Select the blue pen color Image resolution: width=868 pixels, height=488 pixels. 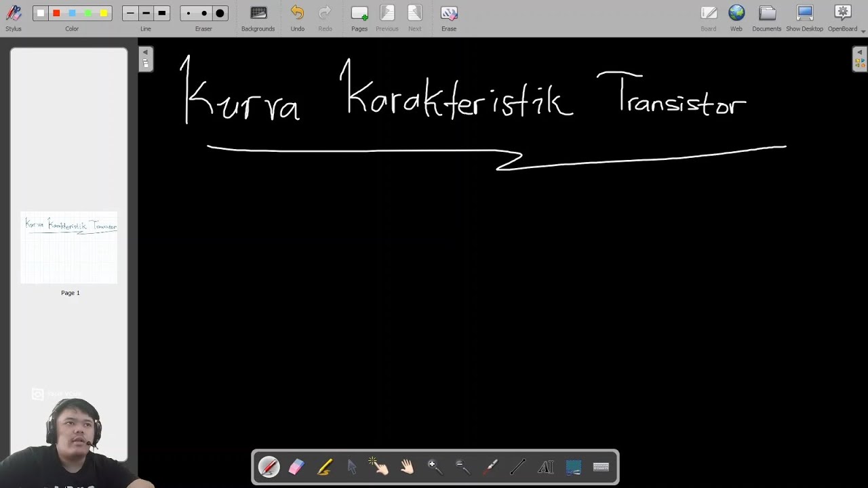[x=72, y=13]
